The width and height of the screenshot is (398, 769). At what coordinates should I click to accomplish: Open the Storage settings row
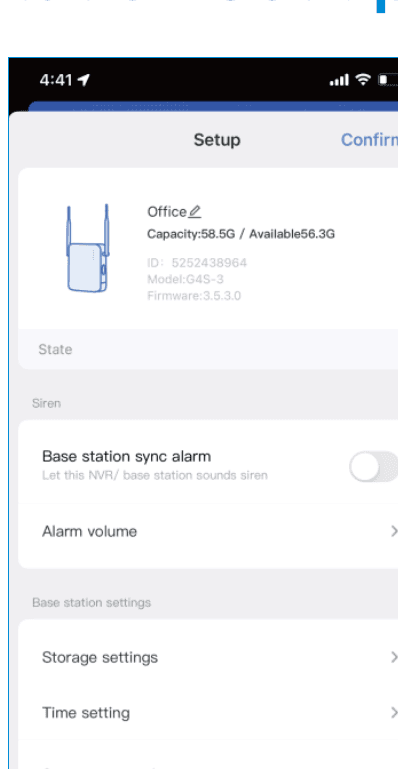(x=208, y=657)
